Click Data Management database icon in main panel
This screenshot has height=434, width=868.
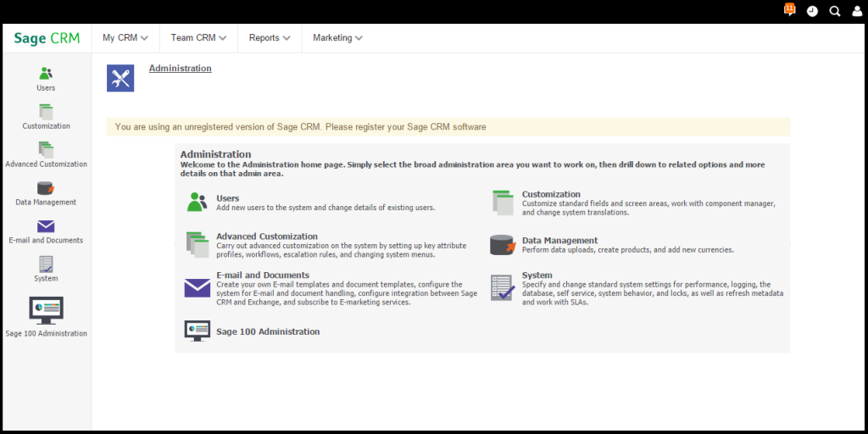503,245
